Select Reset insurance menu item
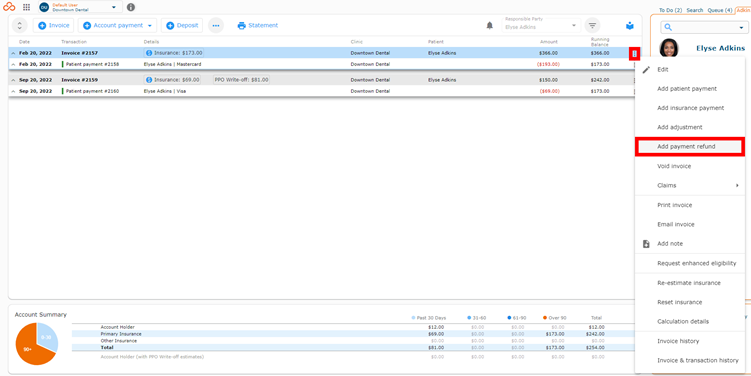 point(690,302)
